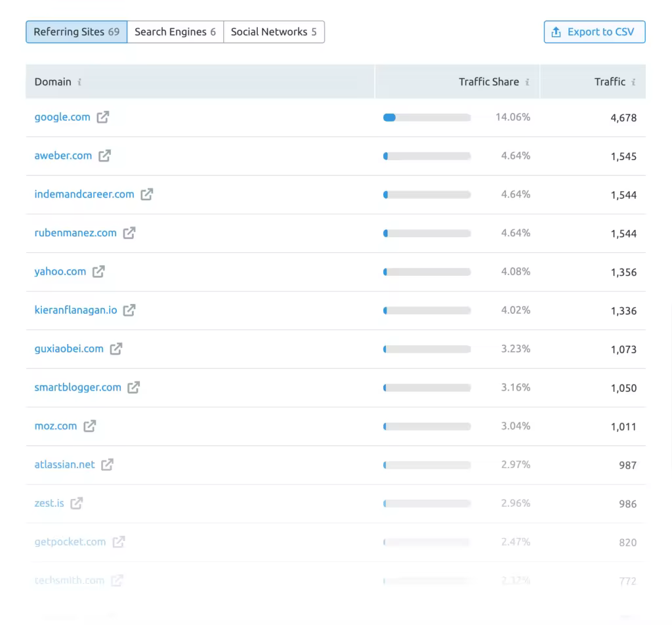
Task: Select the 2.96% traffic share value
Action: pyautogui.click(x=516, y=503)
